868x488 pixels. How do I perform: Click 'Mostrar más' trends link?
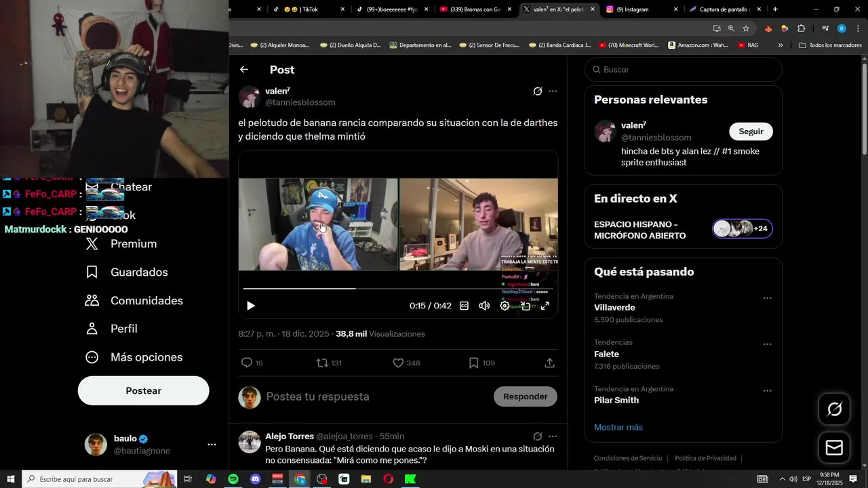(618, 428)
